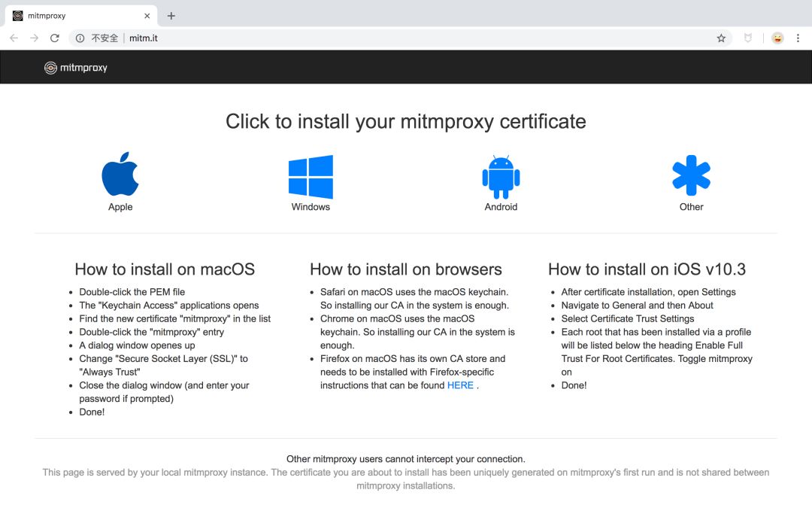Click 'Chrome on macOS uses the macOS' item
The width and height of the screenshot is (812, 508).
pos(417,332)
